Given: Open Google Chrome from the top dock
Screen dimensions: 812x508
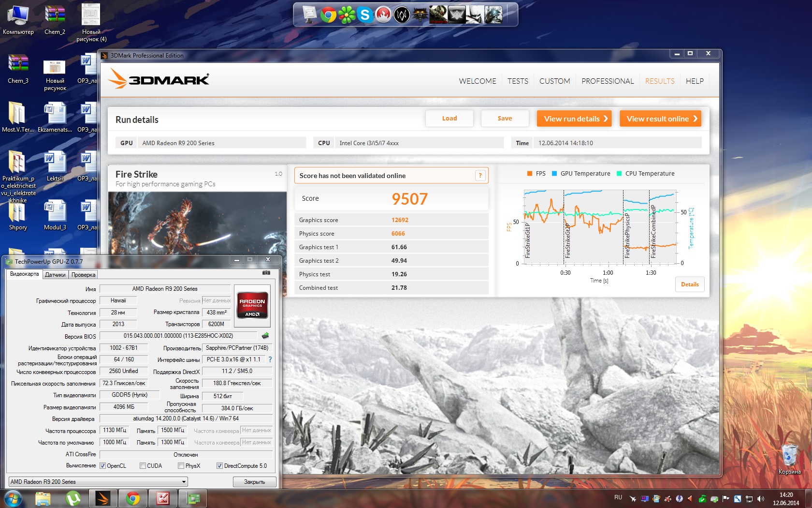Looking at the screenshot, I should pos(328,15).
